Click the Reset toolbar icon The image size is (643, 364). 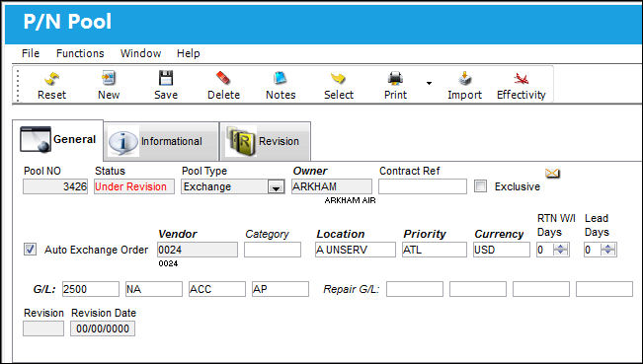pyautogui.click(x=51, y=78)
